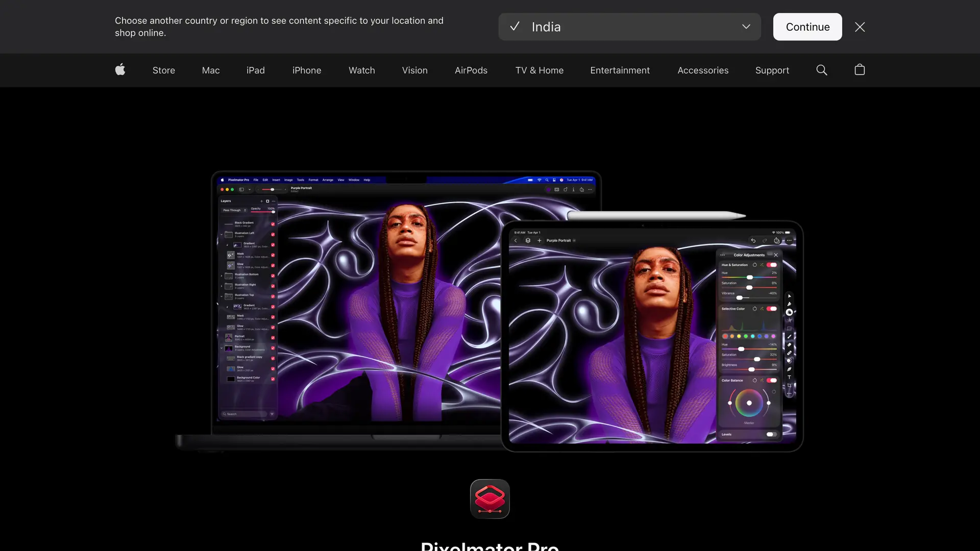The image size is (980, 551).
Task: Collapse the Illustration Left layer group
Action: click(222, 235)
